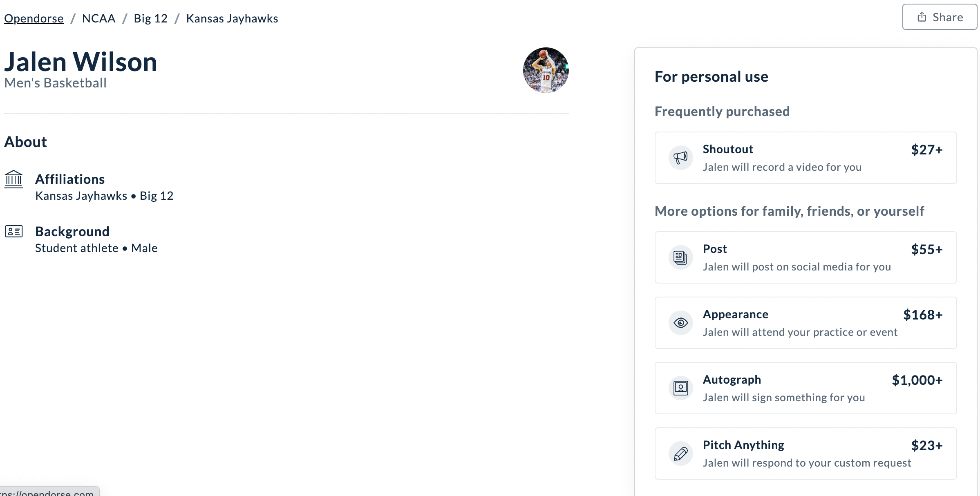Screen dimensions: 980x496
Task: Click Jalen Wilson's profile photo
Action: [x=546, y=70]
